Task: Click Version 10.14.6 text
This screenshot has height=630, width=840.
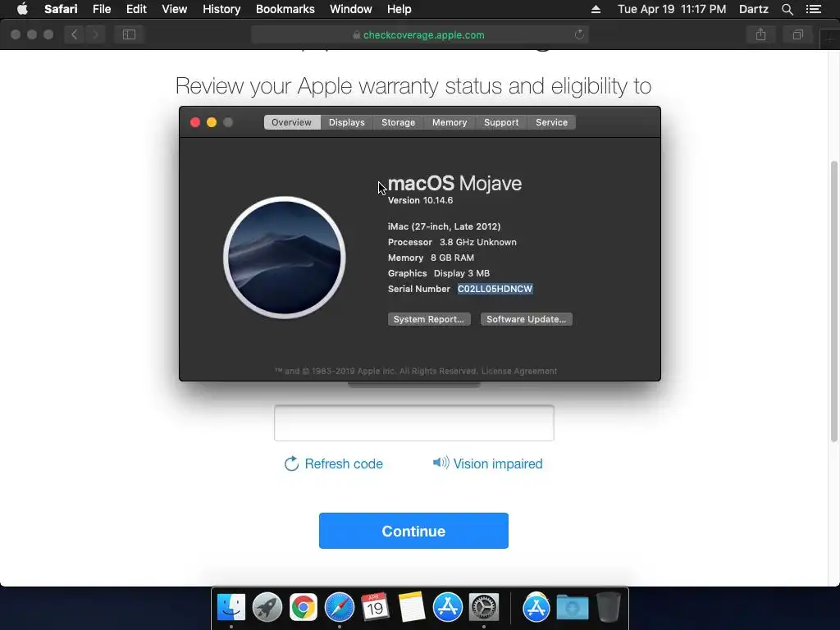Action: pos(420,200)
